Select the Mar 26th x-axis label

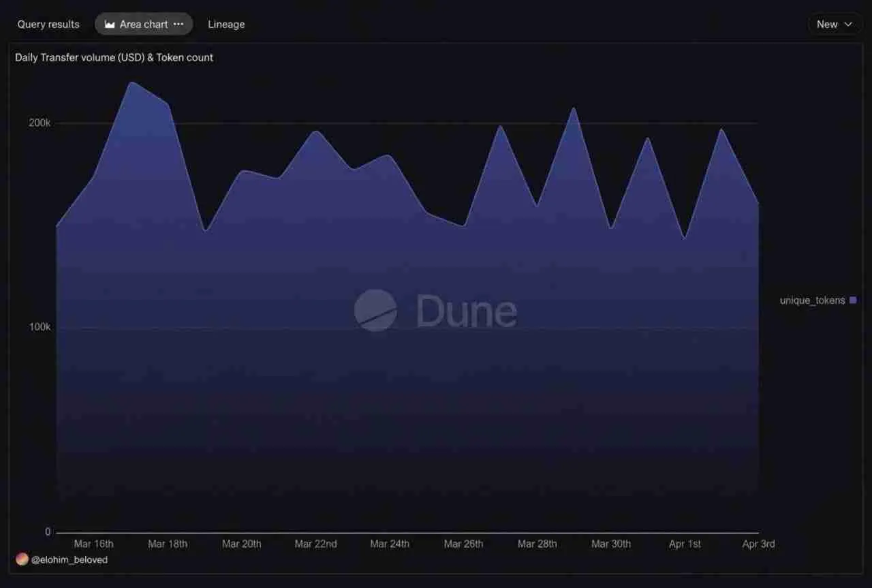click(463, 544)
